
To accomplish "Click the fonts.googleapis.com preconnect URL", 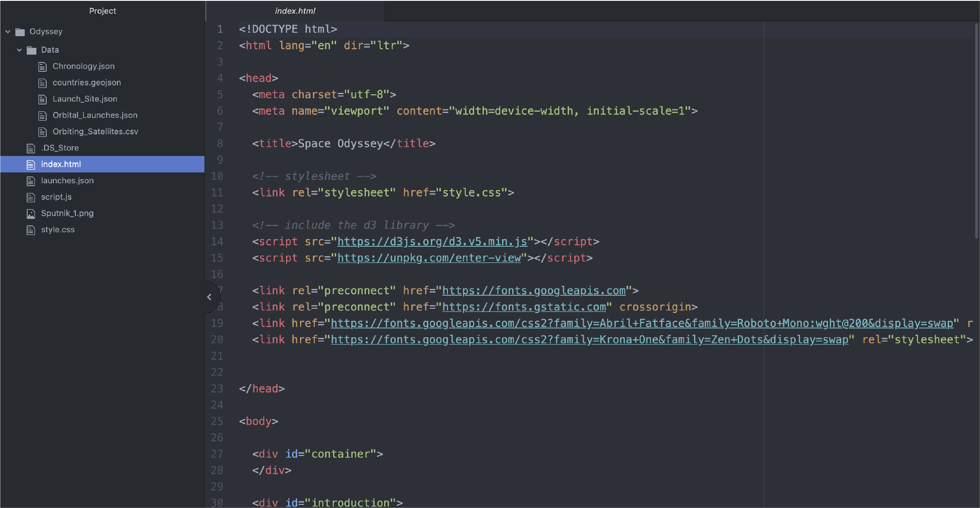I will [534, 291].
